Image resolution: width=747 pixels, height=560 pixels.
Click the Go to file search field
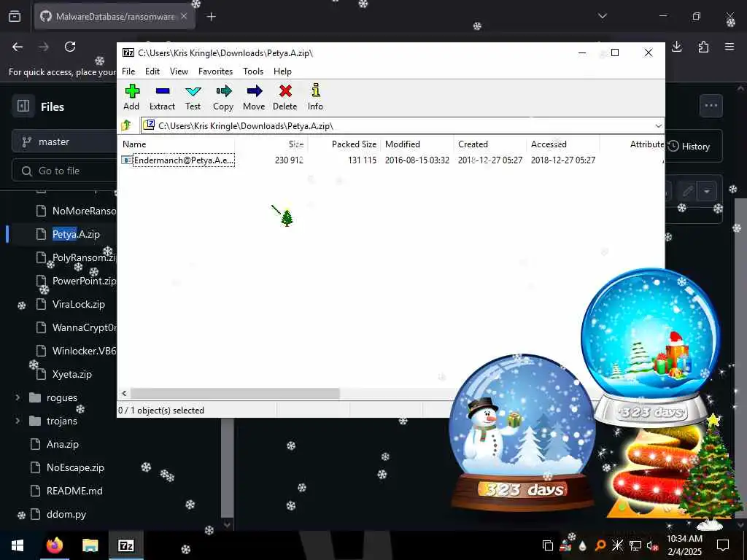[x=64, y=171]
